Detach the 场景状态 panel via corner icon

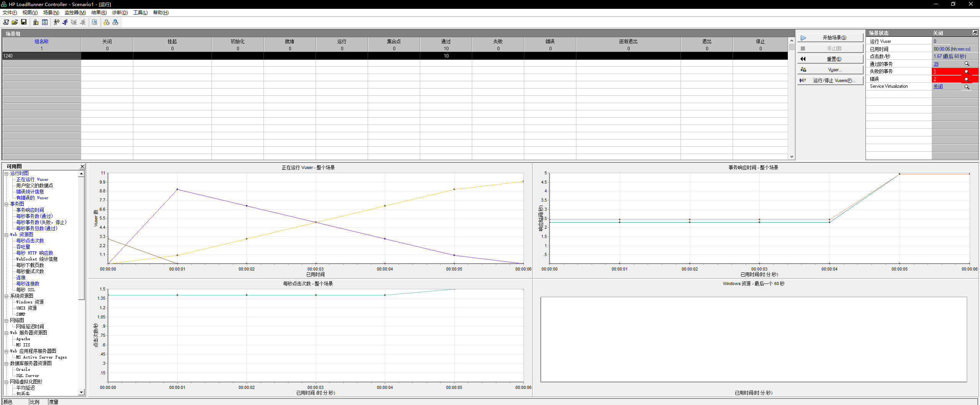coord(975,33)
